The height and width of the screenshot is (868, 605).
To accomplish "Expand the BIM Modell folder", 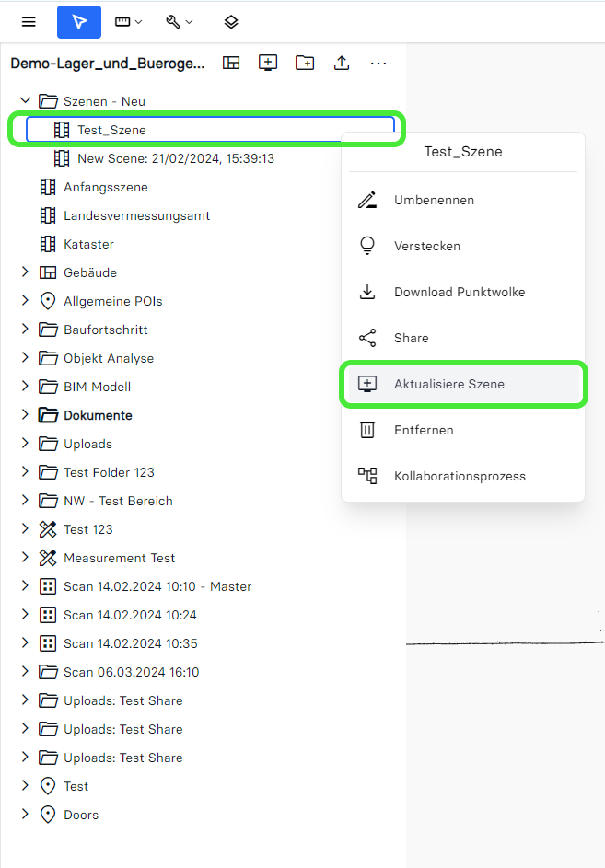I will [x=26, y=387].
